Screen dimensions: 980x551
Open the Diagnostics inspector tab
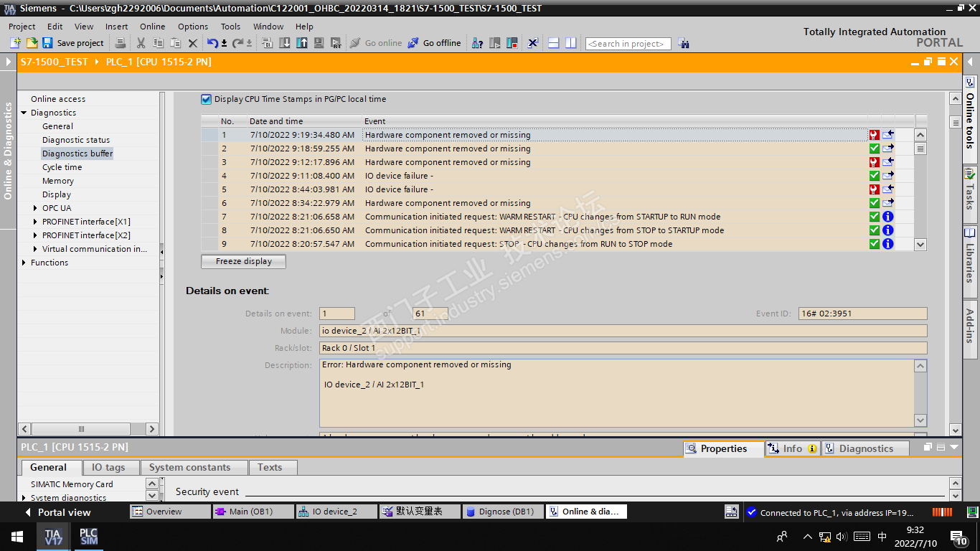[865, 448]
